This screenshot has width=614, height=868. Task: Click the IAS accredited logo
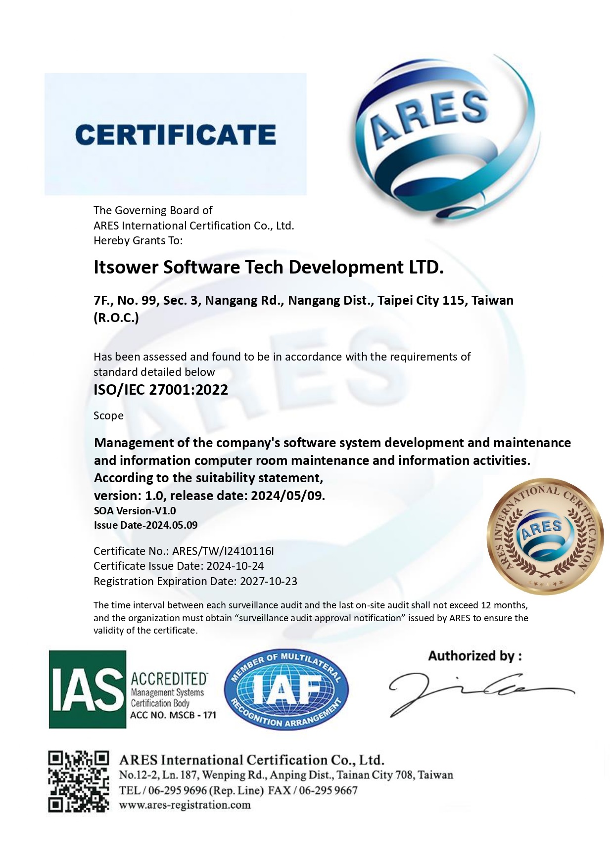[x=133, y=689]
